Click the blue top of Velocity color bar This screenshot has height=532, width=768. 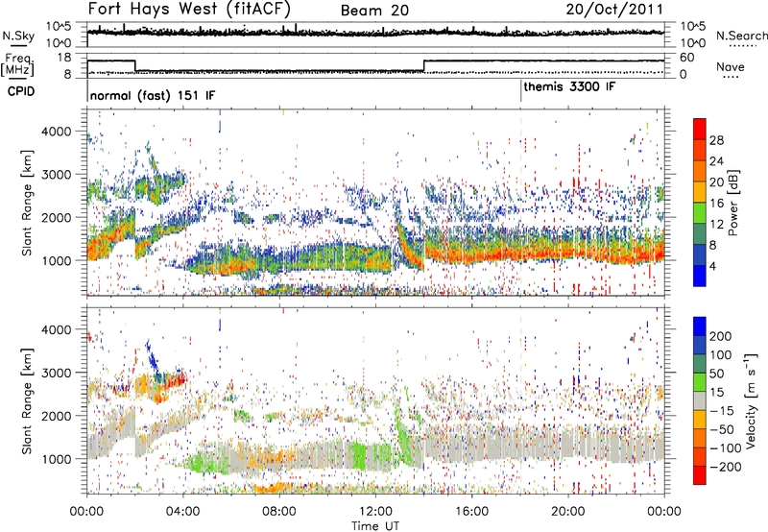(700, 326)
